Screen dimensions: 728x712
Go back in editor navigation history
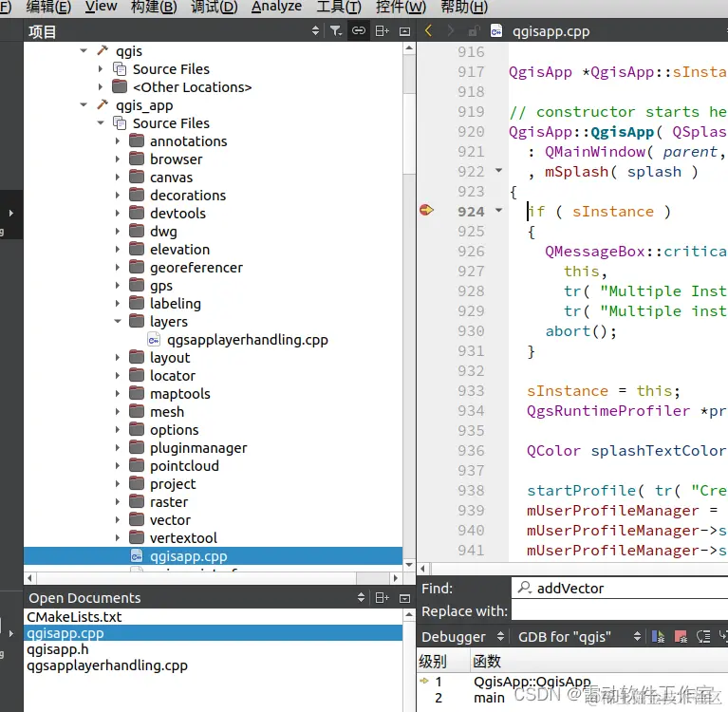pos(428,31)
